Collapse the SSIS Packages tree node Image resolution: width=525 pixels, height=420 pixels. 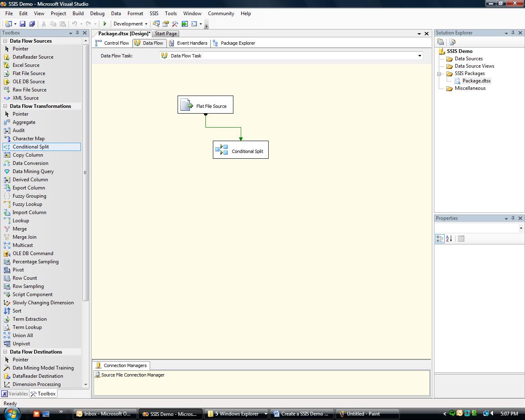(439, 74)
